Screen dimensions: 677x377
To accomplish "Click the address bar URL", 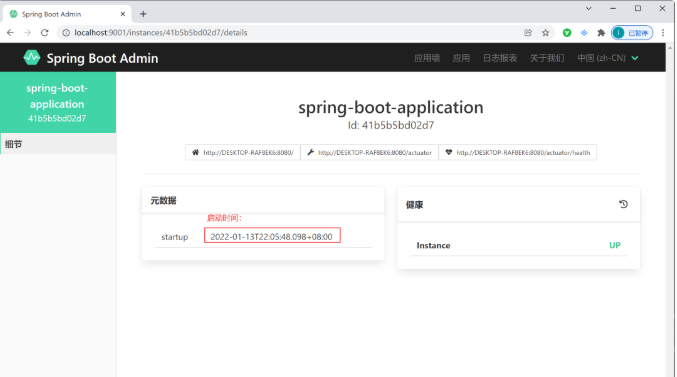I will coord(161,33).
